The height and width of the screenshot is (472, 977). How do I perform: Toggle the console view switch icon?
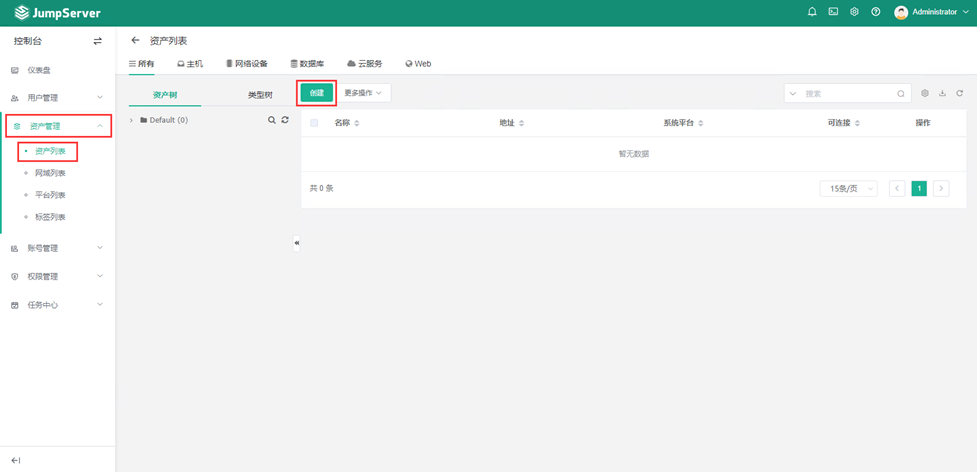coord(97,41)
